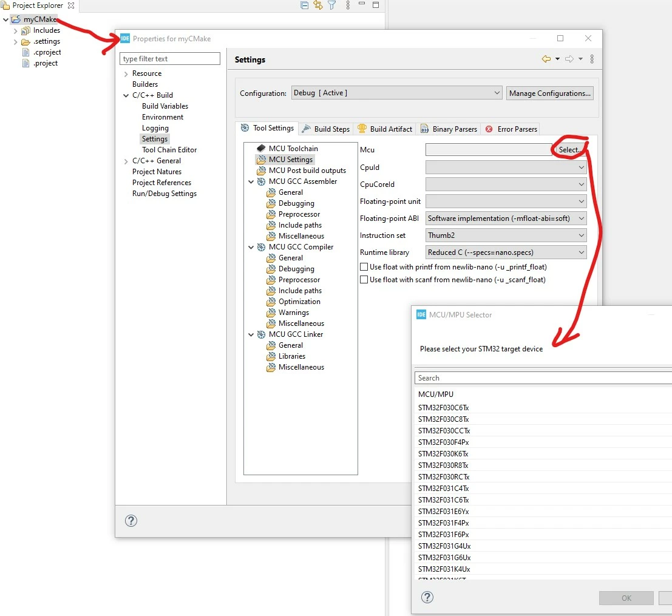Open the Configuration dropdown
The image size is (672, 616).
click(396, 93)
